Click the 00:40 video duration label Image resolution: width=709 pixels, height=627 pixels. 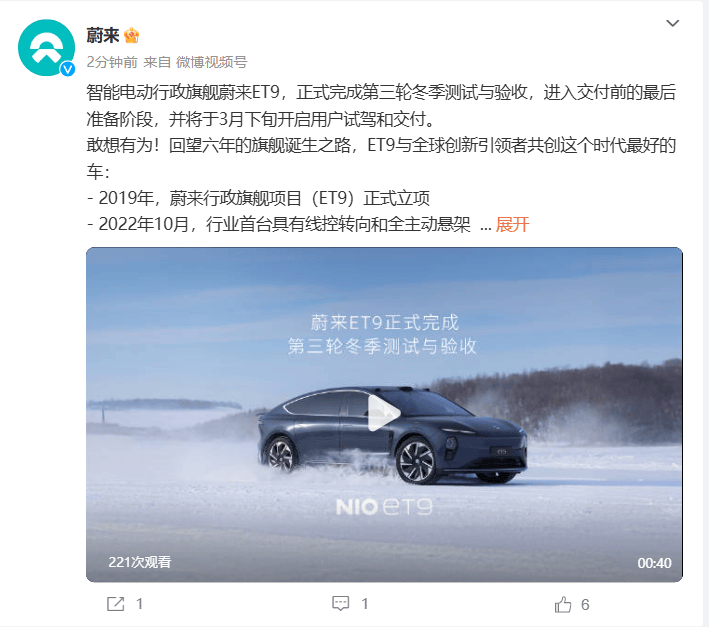(654, 563)
